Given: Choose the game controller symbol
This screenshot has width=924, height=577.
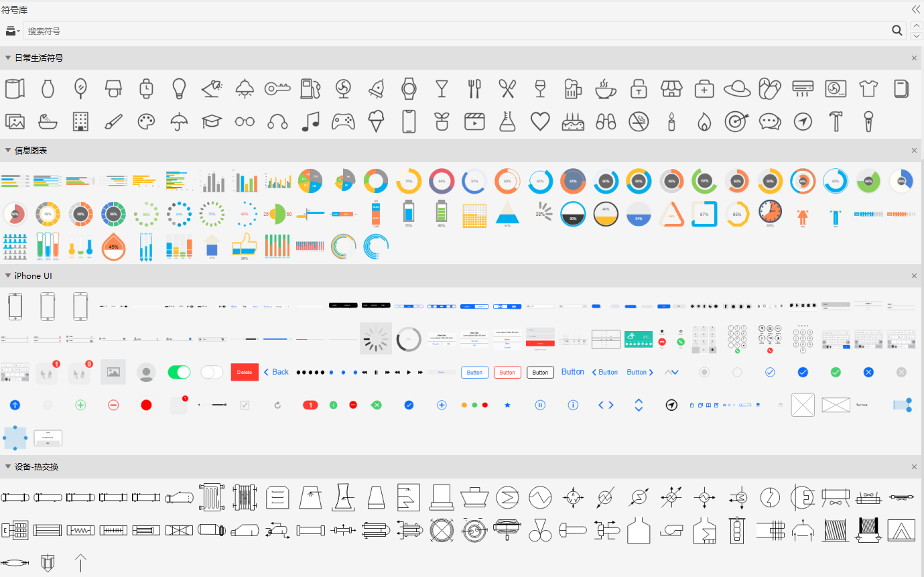Looking at the screenshot, I should pyautogui.click(x=343, y=121).
